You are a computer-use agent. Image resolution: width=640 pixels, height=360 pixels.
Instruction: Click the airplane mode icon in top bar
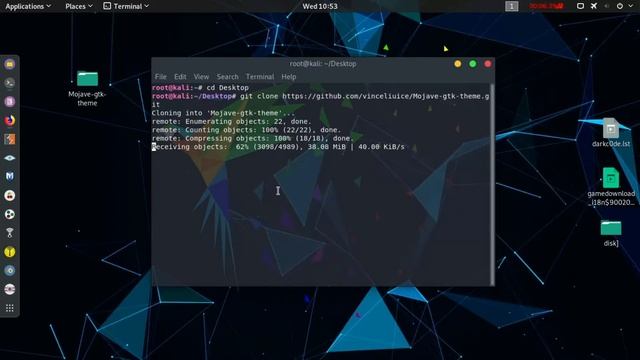(594, 6)
